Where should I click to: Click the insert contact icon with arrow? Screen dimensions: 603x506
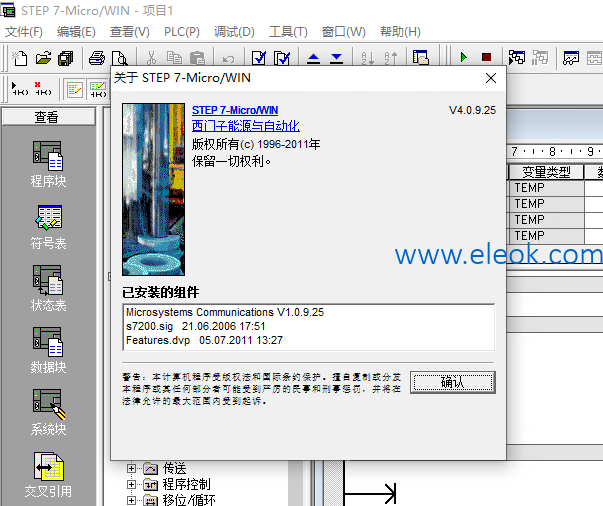(x=20, y=89)
